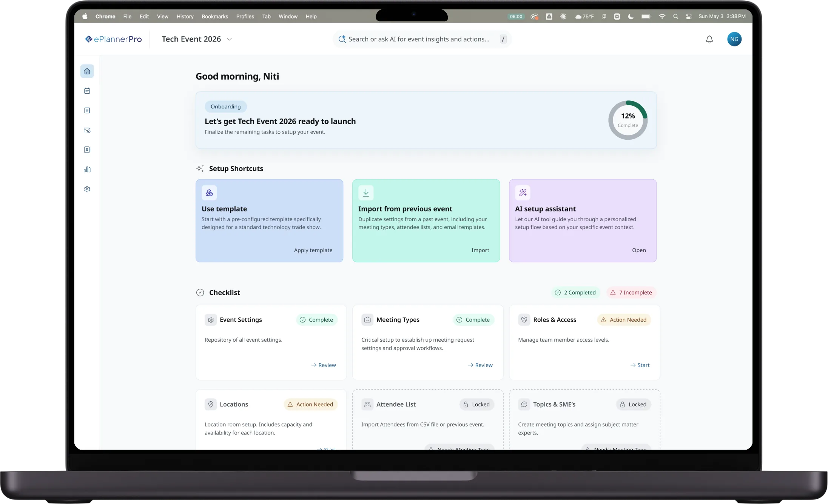Click the Roles & Access shield icon
Viewport: 828px width, 504px height.
[x=524, y=320]
